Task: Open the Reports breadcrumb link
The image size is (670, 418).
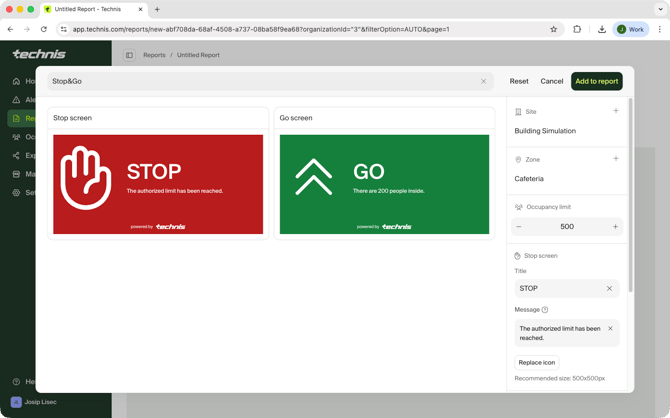Action: [154, 55]
